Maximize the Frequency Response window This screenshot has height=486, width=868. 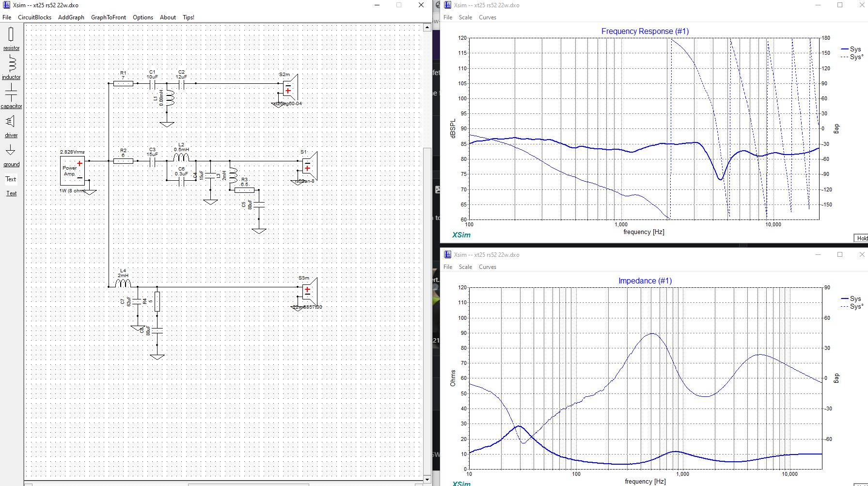coord(840,5)
